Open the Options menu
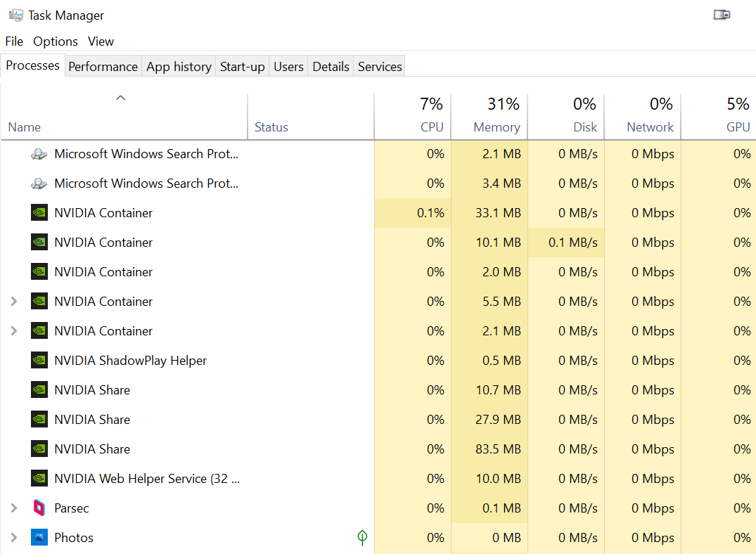756x554 pixels. pyautogui.click(x=56, y=41)
